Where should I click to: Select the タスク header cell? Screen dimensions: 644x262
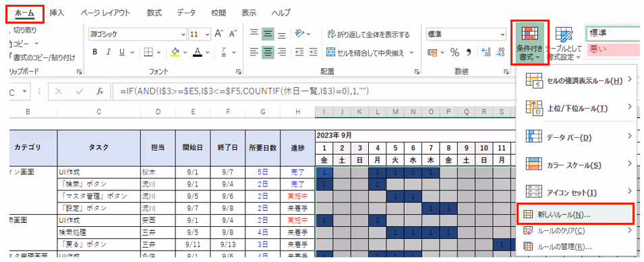[x=99, y=148]
